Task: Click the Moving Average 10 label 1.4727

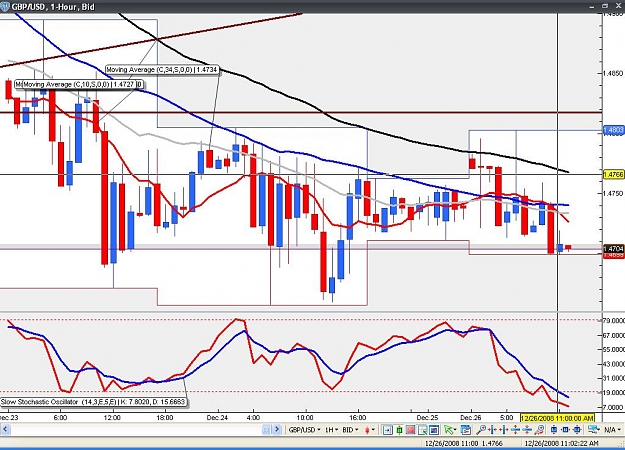Action: [79, 84]
